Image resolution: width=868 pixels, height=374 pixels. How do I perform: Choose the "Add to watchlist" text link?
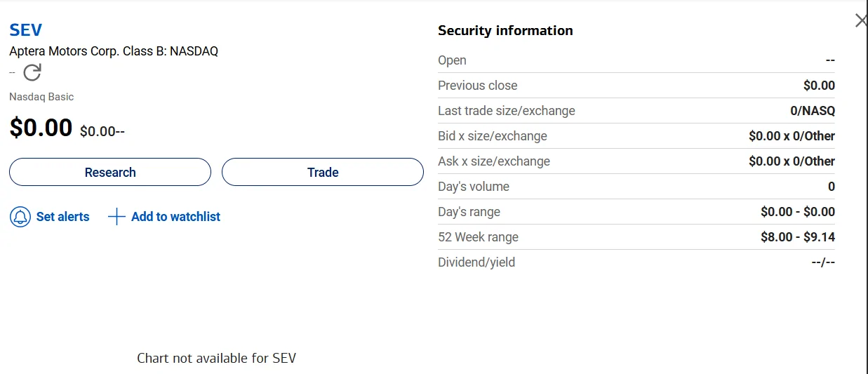175,217
